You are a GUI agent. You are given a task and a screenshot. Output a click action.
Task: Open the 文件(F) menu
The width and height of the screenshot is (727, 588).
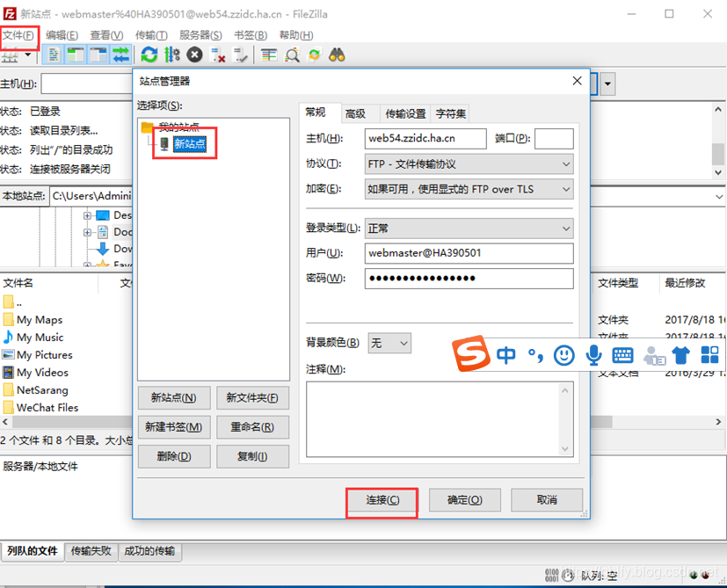(x=18, y=35)
